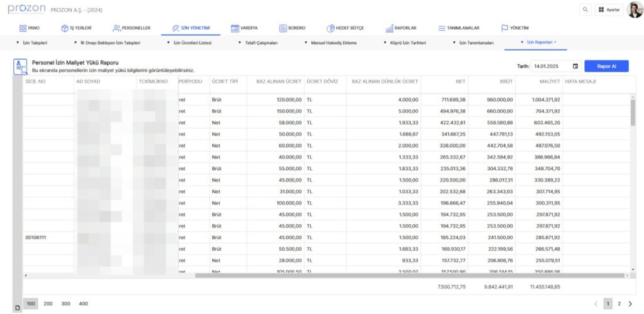Viewport: 644px width, 314px height.
Task: Go to next page with arrow
Action: click(630, 304)
